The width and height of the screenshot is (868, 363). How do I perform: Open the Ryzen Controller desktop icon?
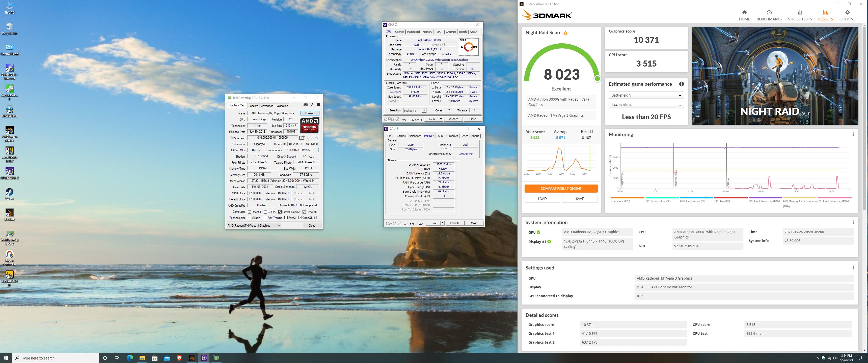pyautogui.click(x=9, y=258)
